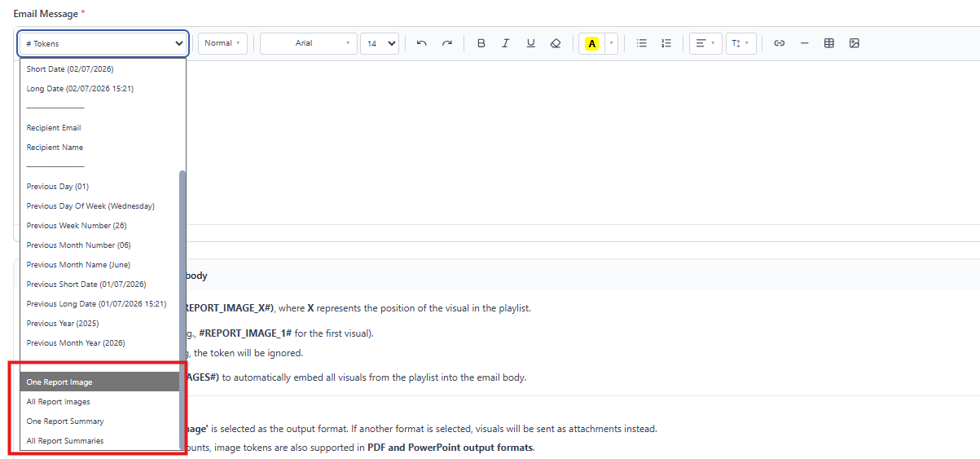Click the redo arrow icon
Screen dimensions: 980x459
[446, 43]
